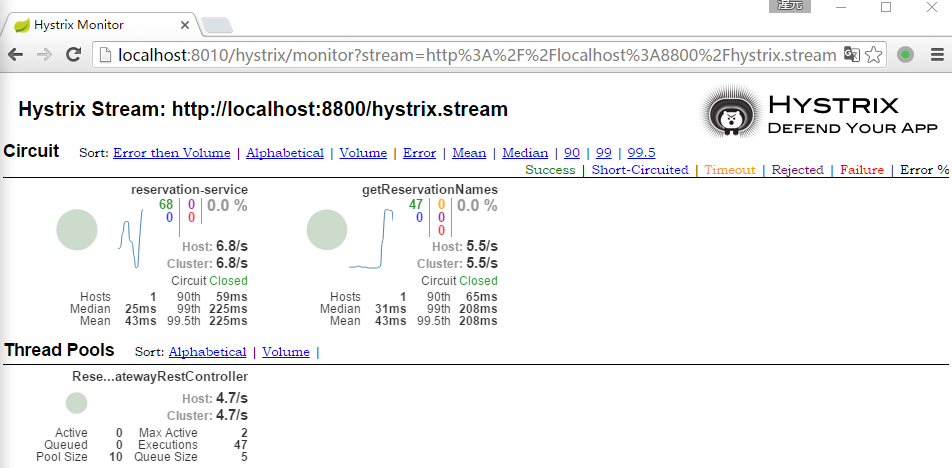Click thread pool Max Active value 2
This screenshot has height=468, width=952.
pos(244,433)
